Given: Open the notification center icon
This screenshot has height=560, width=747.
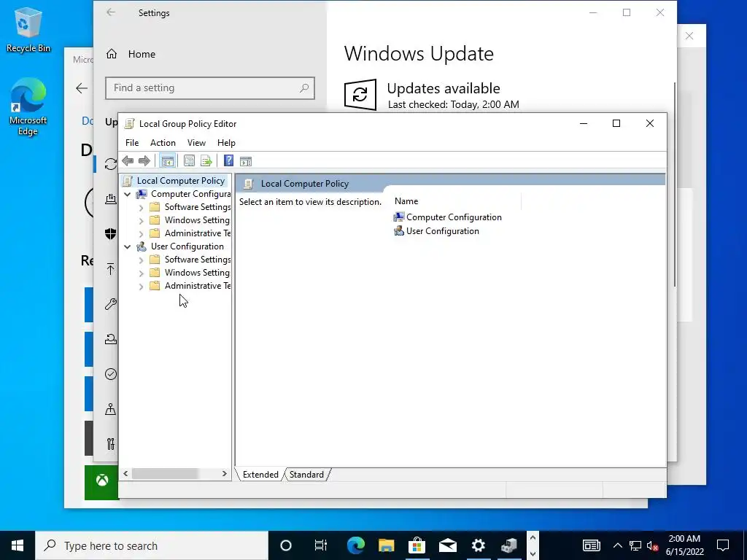Looking at the screenshot, I should coord(723,545).
